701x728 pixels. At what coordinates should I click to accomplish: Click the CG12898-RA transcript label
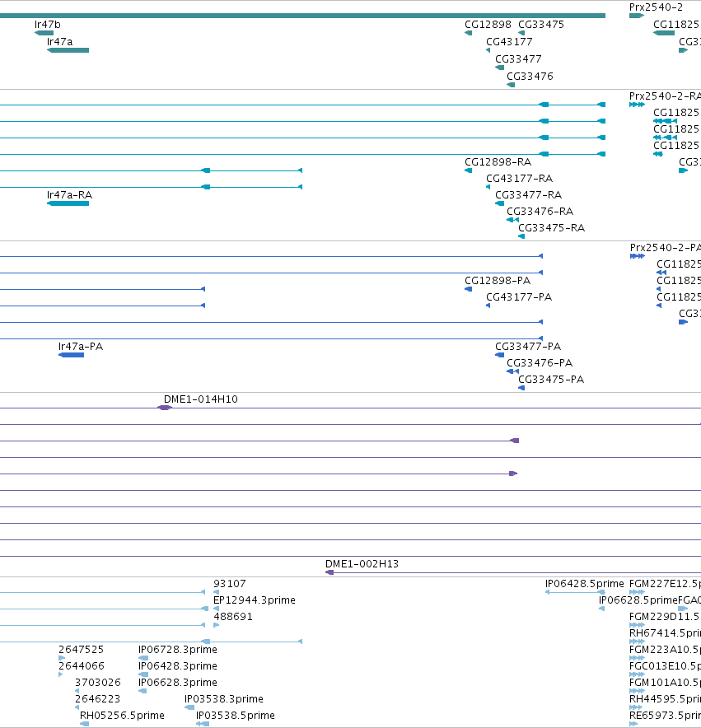[x=498, y=162]
